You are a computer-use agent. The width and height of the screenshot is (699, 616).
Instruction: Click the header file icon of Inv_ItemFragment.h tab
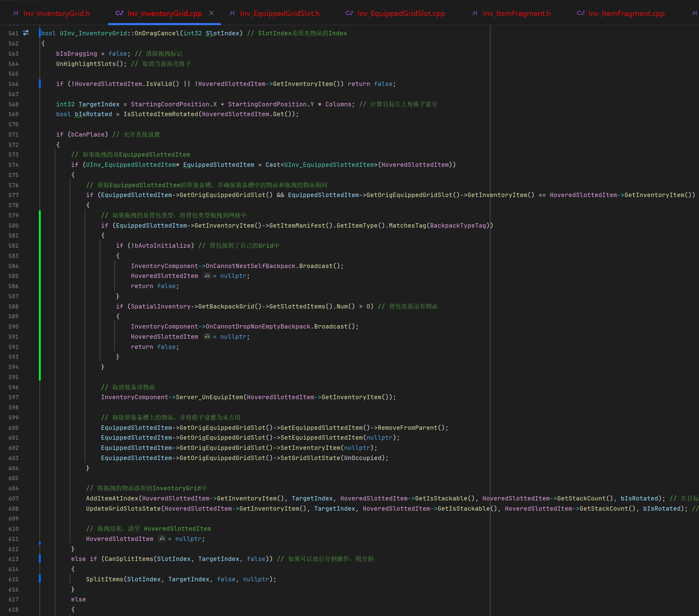point(475,13)
